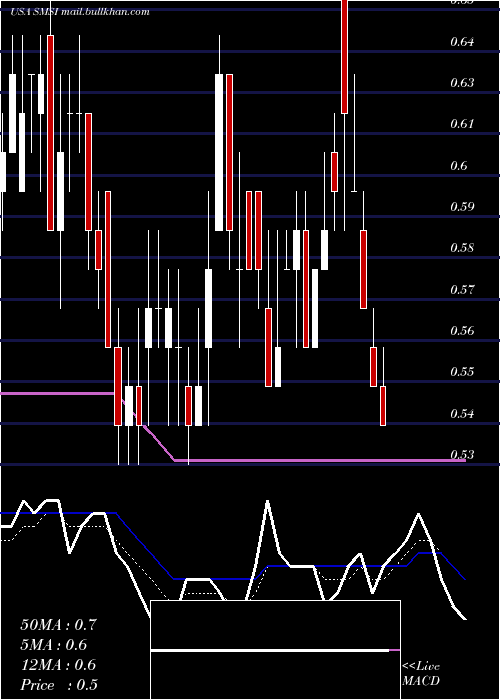Screen dimensions: 500x700
Task: Click the Price : 0.5 readout
Action: click(59, 685)
